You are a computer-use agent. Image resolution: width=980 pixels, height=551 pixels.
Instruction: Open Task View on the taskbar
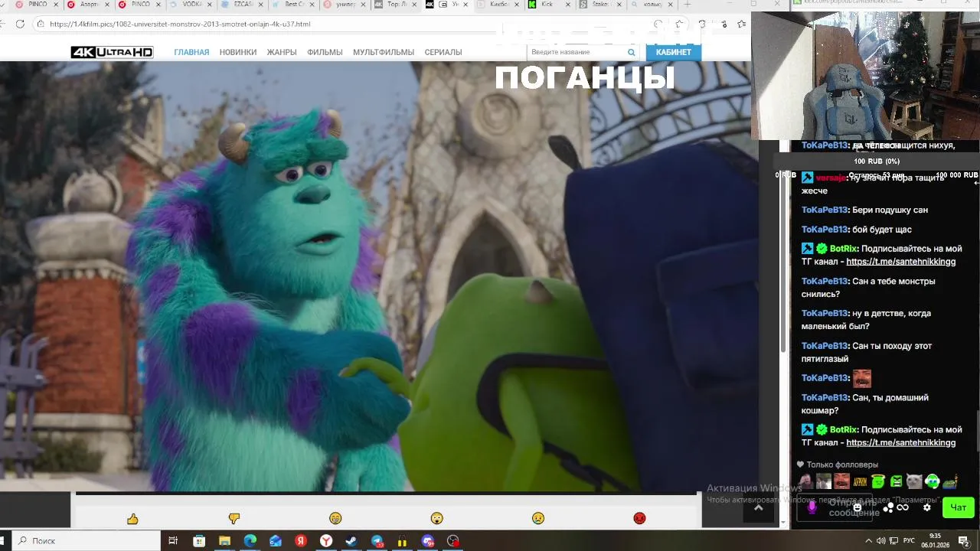[x=173, y=541]
